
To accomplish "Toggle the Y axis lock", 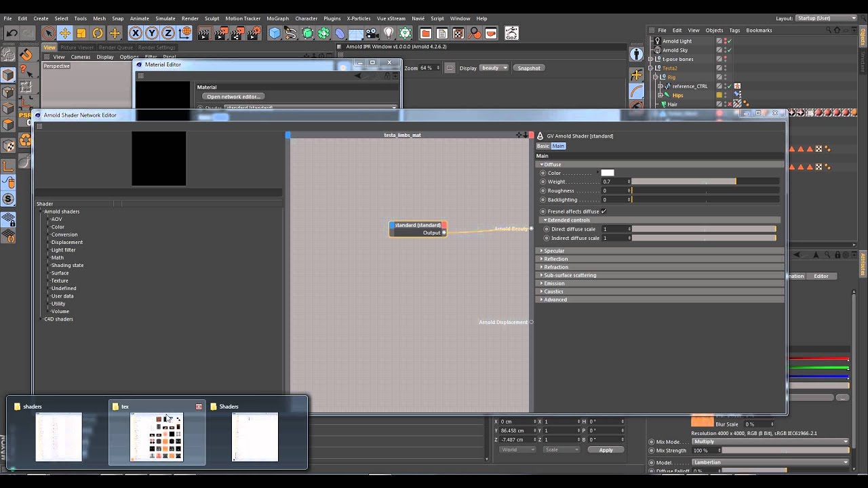I will 151,33.
